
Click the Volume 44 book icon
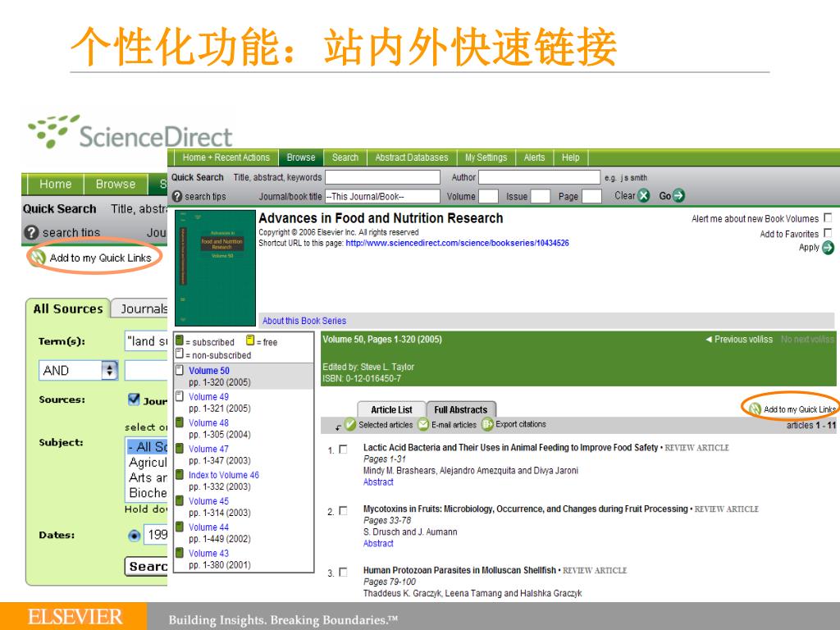(180, 527)
